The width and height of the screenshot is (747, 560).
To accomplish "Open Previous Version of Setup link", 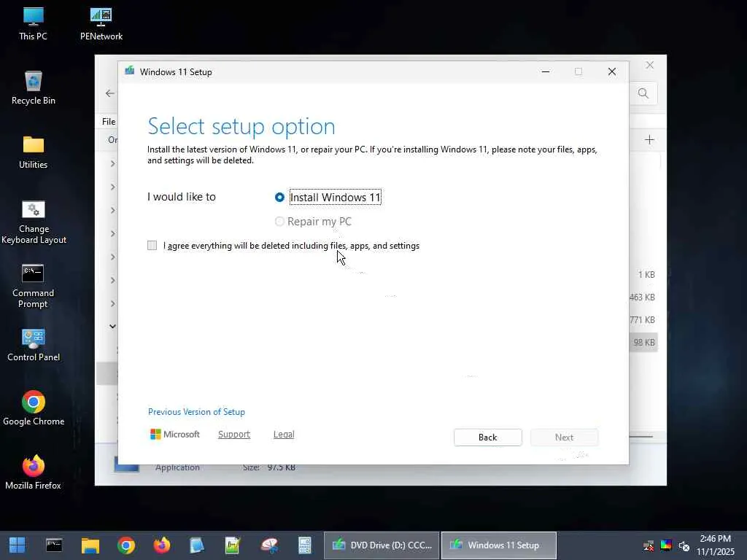I will (x=196, y=412).
